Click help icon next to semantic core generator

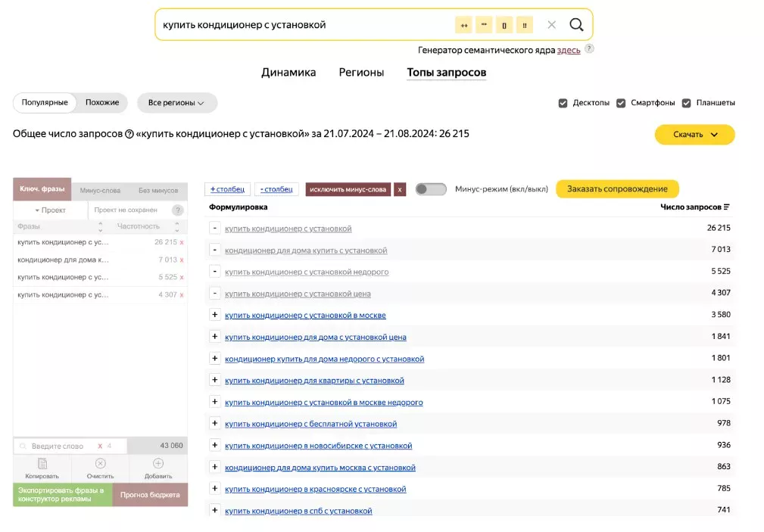tap(589, 48)
